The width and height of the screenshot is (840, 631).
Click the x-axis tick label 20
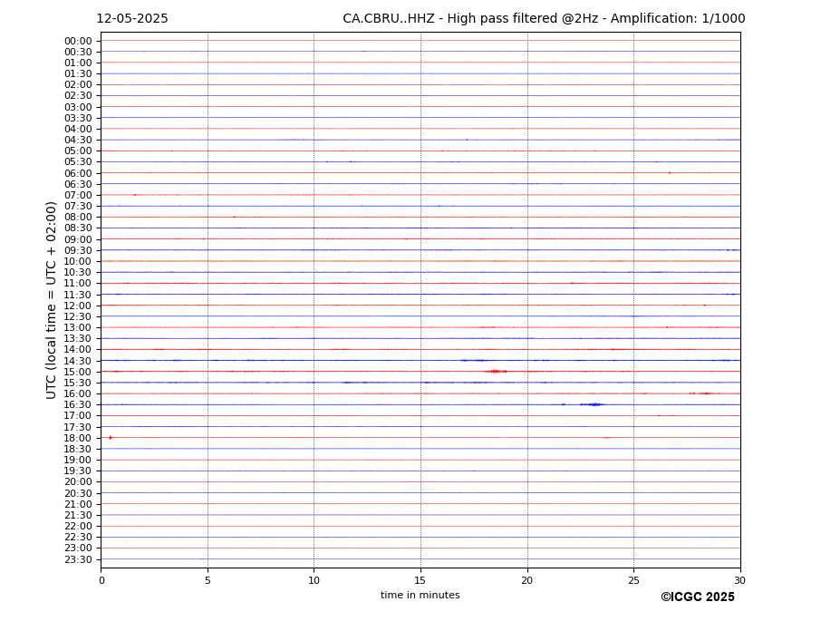point(527,580)
